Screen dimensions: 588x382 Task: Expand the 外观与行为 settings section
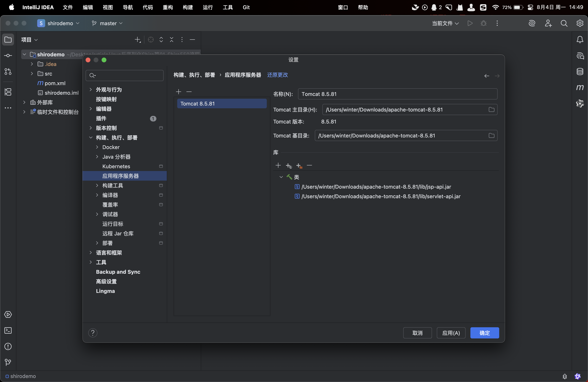click(91, 90)
